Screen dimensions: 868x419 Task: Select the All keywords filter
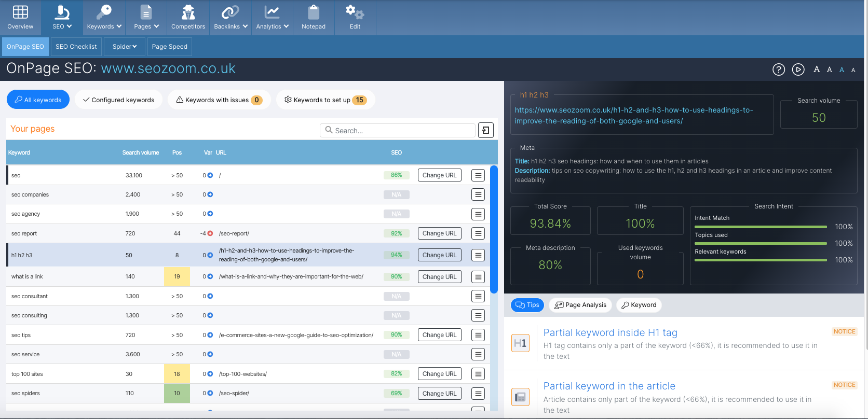[x=38, y=100]
